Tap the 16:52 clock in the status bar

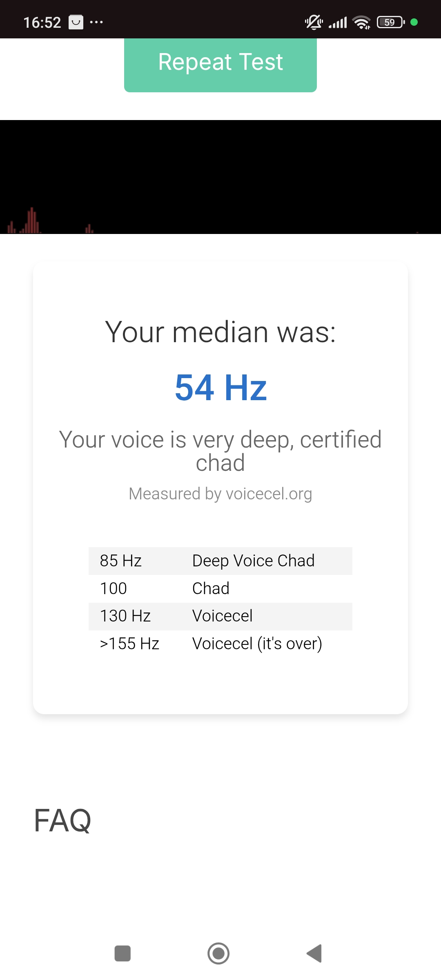(x=42, y=22)
